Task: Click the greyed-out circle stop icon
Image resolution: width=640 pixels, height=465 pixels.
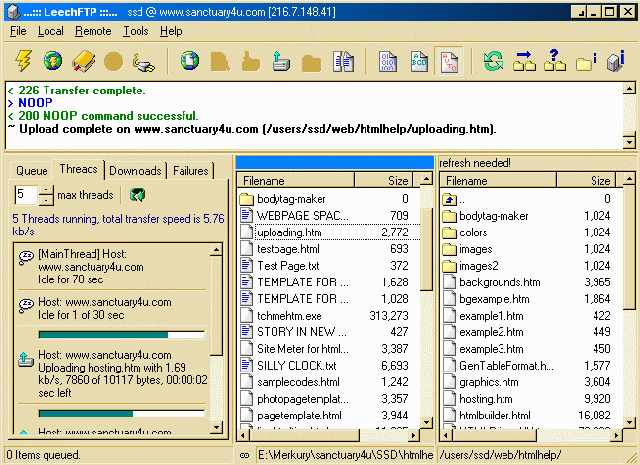Action: click(113, 62)
